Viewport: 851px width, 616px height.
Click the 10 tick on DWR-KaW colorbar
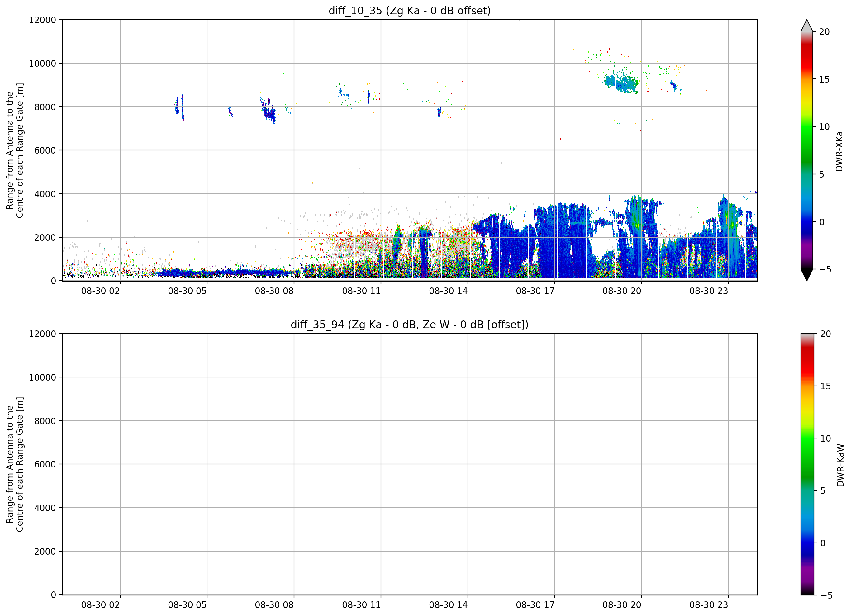coord(825,438)
